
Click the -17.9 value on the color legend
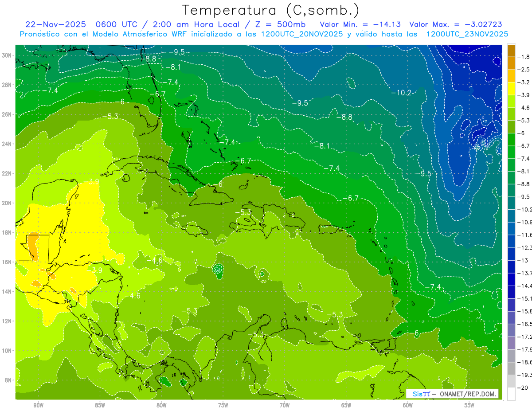click(524, 349)
